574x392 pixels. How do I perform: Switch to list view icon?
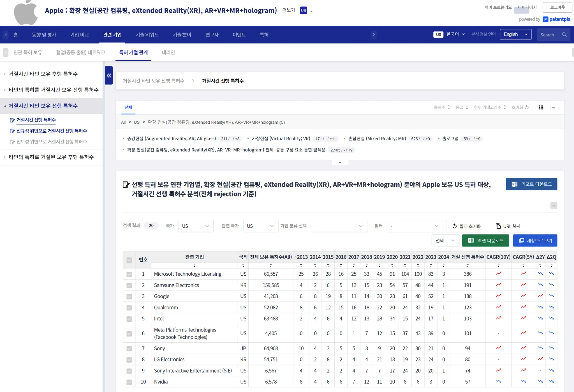[553, 107]
